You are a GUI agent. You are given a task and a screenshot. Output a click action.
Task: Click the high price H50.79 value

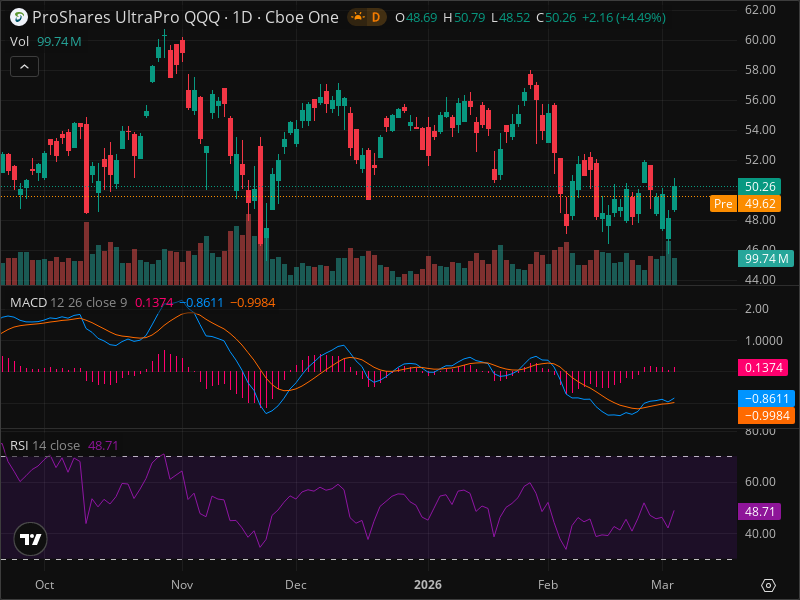click(464, 18)
